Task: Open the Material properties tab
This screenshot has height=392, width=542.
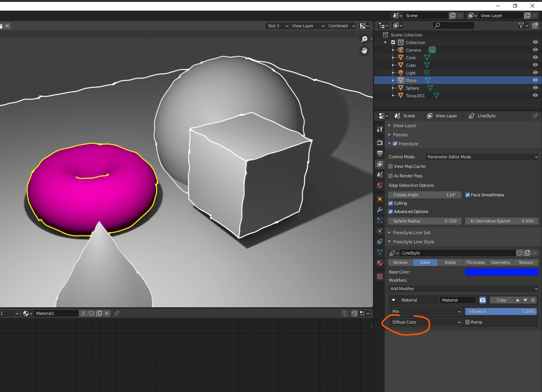Action: [x=379, y=263]
